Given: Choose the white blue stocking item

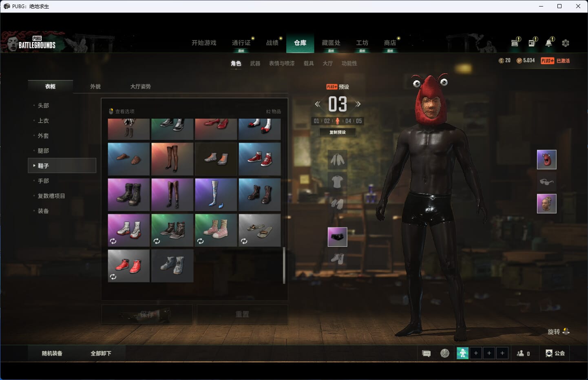Looking at the screenshot, I should point(216,194).
